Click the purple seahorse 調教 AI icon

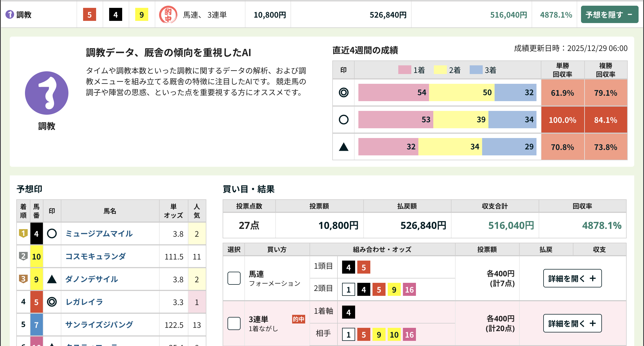pyautogui.click(x=47, y=93)
